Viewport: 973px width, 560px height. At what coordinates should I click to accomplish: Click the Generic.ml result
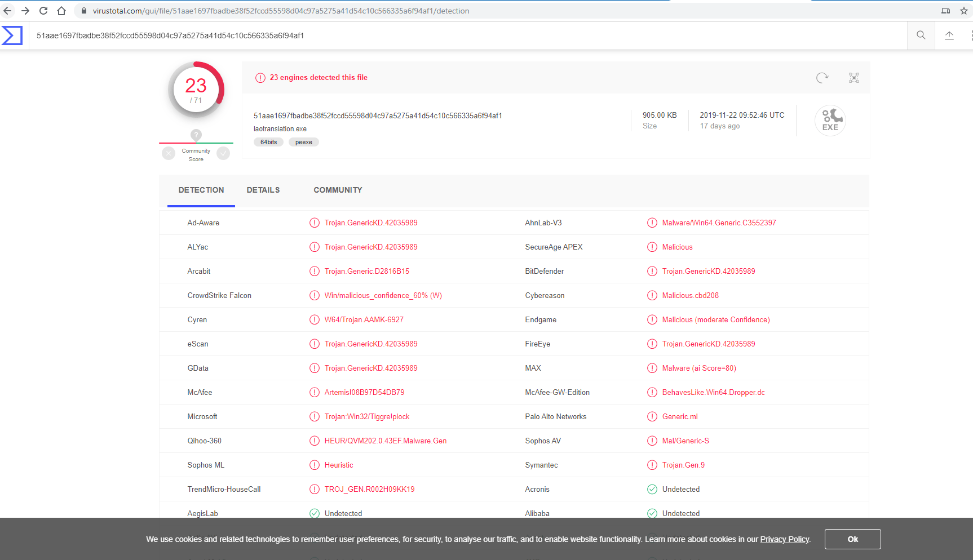680,416
